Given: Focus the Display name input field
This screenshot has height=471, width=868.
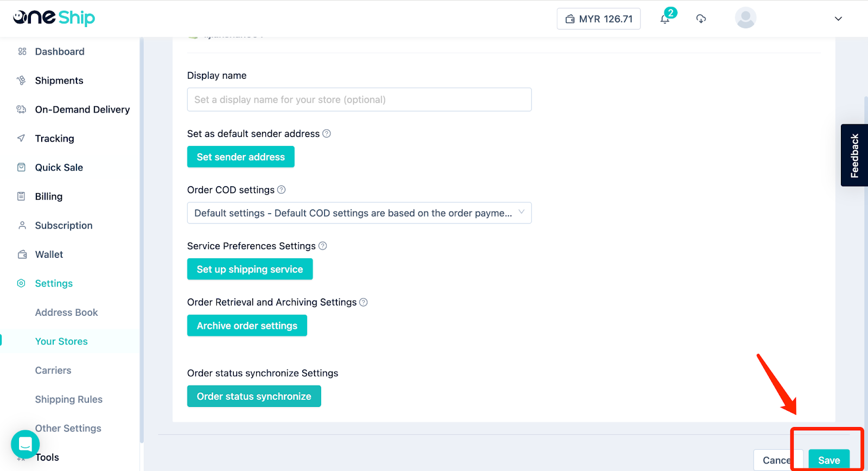Looking at the screenshot, I should click(359, 100).
